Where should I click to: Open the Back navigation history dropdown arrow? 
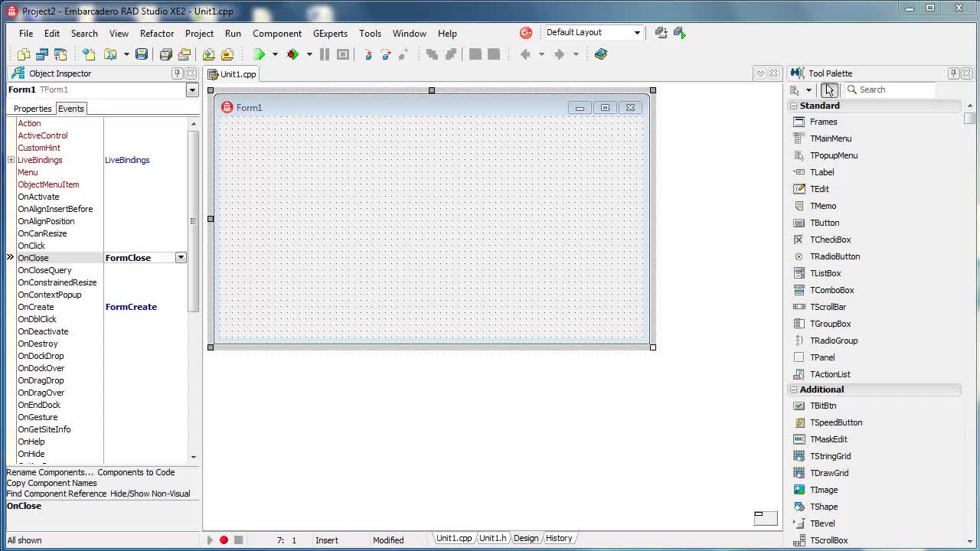click(541, 54)
